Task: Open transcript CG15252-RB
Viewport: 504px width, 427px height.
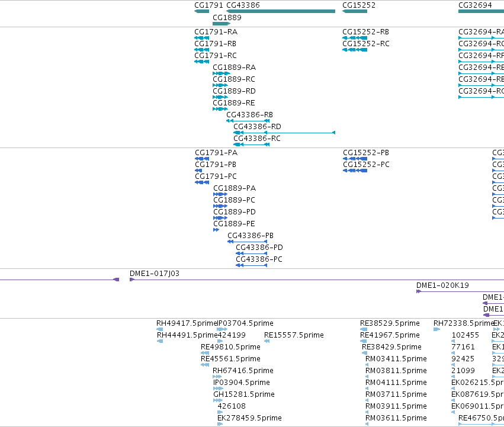Action: pyautogui.click(x=365, y=32)
